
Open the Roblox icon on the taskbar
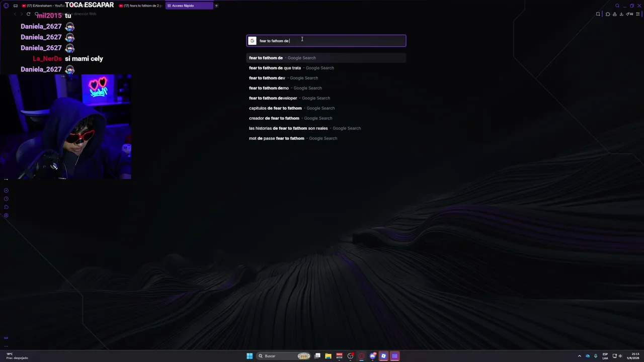click(383, 356)
